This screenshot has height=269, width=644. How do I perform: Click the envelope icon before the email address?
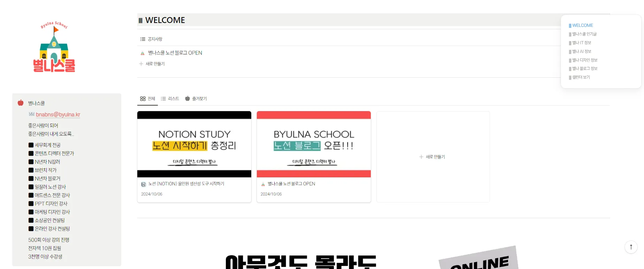pos(32,114)
